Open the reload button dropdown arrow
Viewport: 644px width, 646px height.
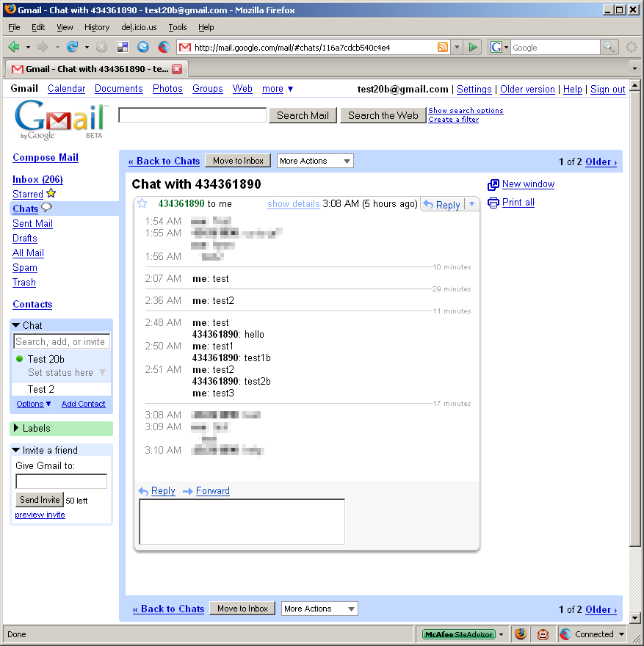tap(87, 48)
